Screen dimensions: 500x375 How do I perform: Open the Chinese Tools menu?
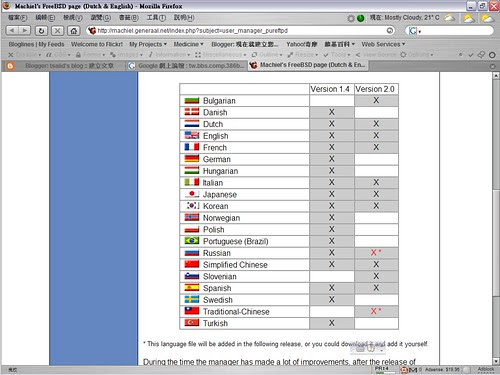click(x=156, y=18)
